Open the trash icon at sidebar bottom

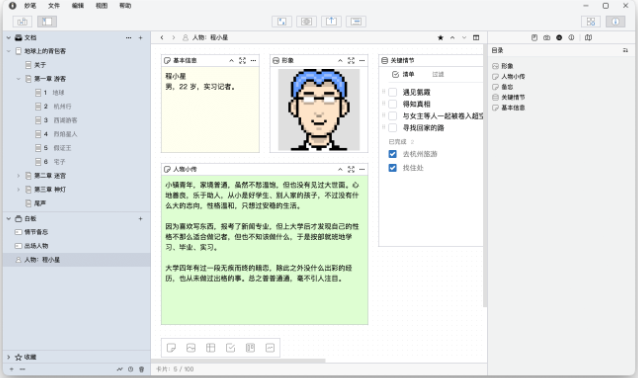[142, 369]
